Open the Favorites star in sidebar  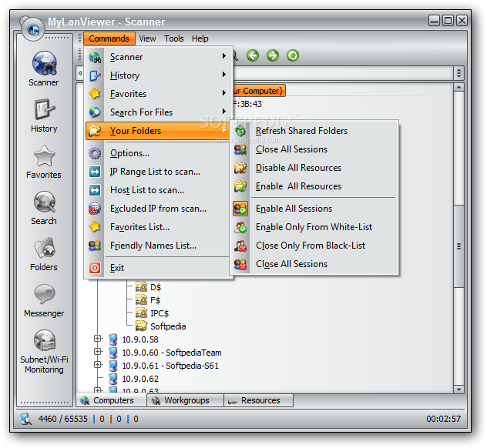[44, 156]
